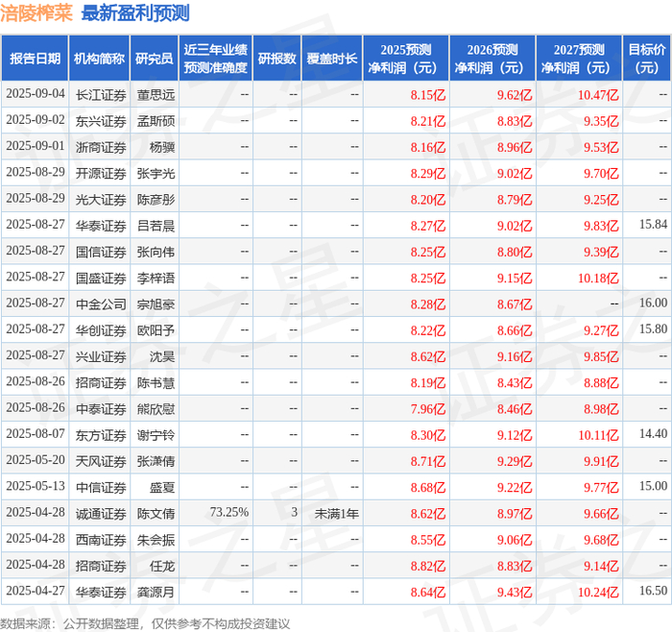Click the 涪陵榨菜 title text
Screen dimensions: 672x632
[36, 12]
